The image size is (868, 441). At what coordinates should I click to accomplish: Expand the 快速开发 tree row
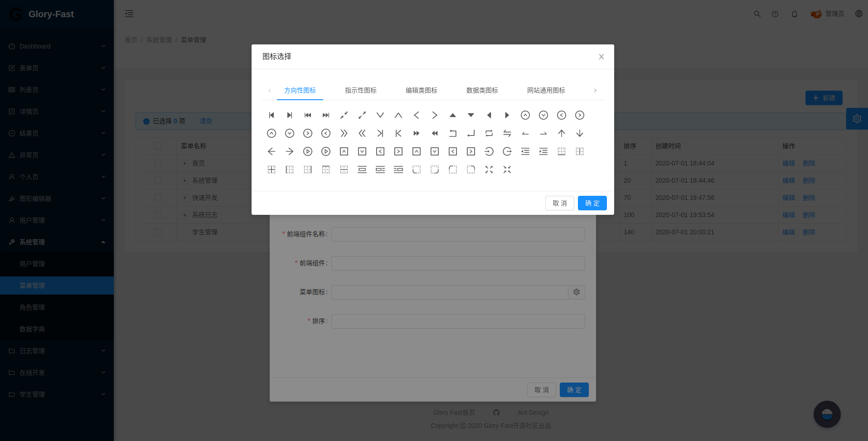pos(184,198)
